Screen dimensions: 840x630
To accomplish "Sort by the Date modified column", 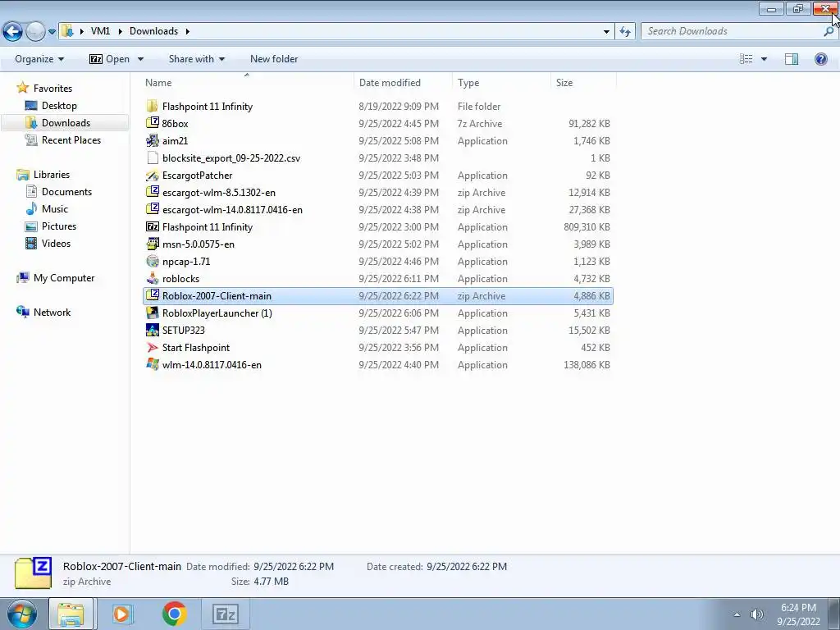I will pos(403,83).
